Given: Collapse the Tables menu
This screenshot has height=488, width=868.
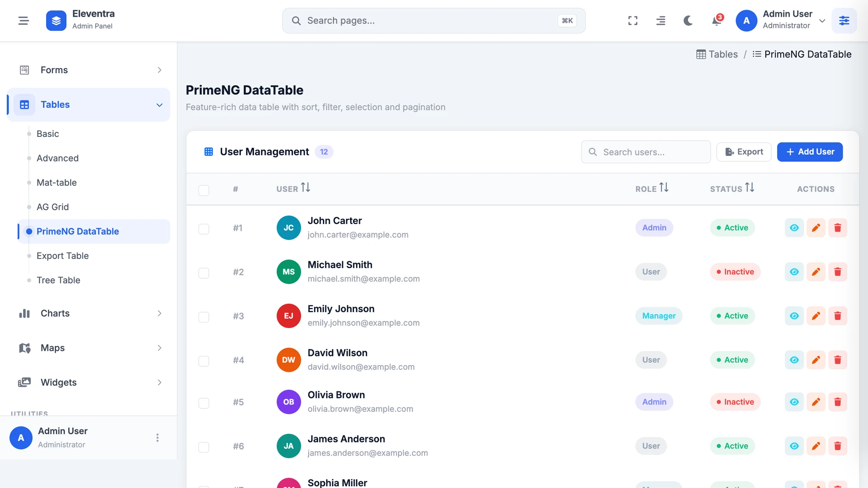Looking at the screenshot, I should 89,105.
